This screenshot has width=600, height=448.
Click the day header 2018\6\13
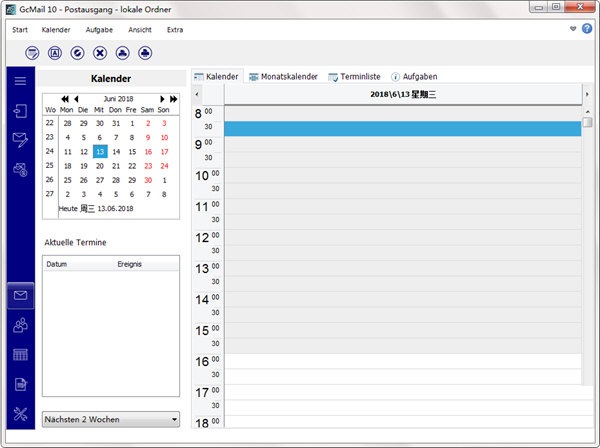tap(403, 94)
